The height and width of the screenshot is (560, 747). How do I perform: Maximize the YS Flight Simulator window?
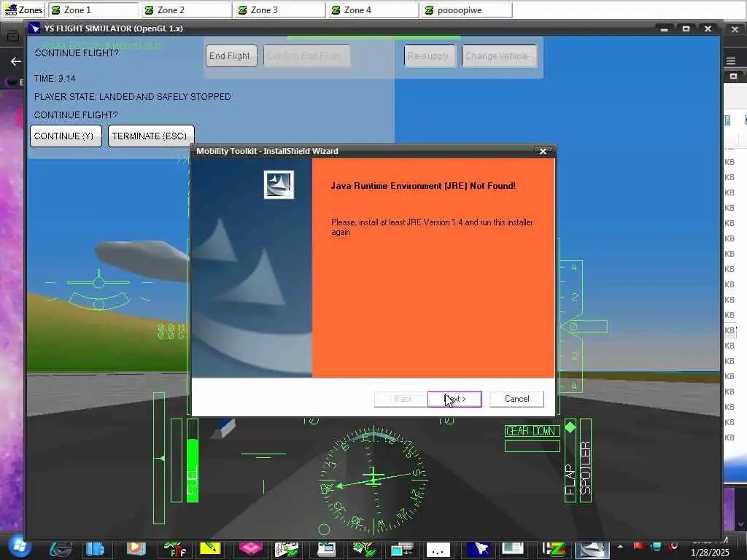point(686,28)
